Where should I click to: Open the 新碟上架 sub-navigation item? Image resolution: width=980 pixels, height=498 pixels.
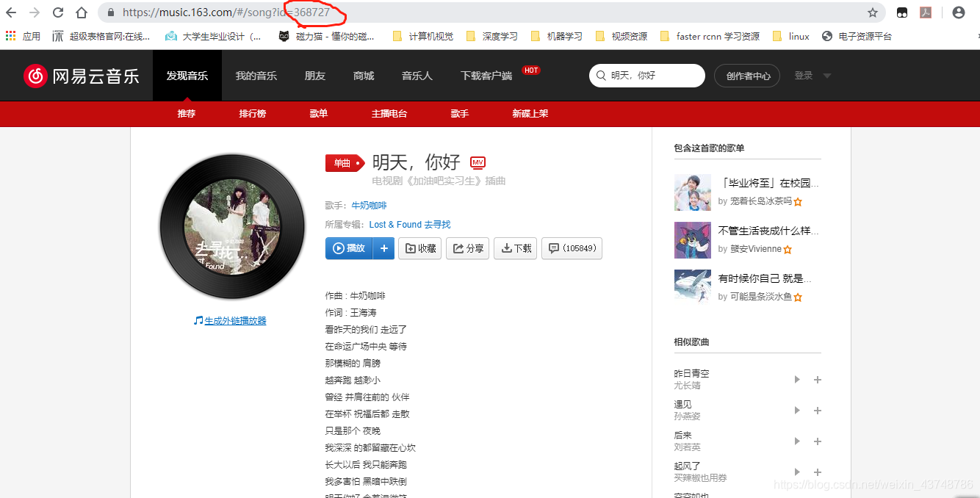coord(530,114)
